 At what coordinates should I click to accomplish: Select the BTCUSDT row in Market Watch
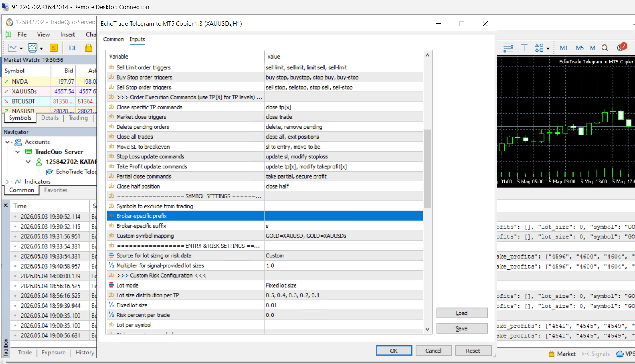50,101
